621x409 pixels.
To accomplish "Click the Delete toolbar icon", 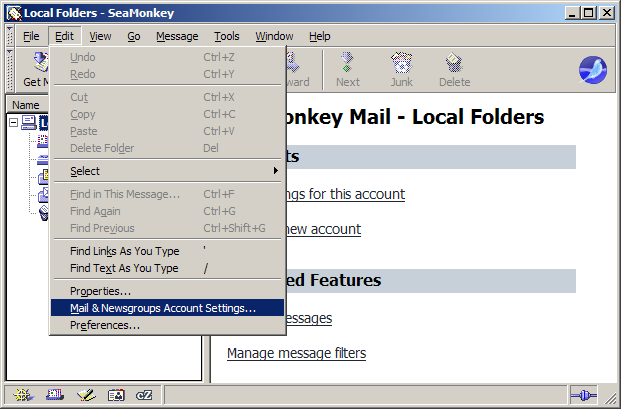I will tap(454, 68).
